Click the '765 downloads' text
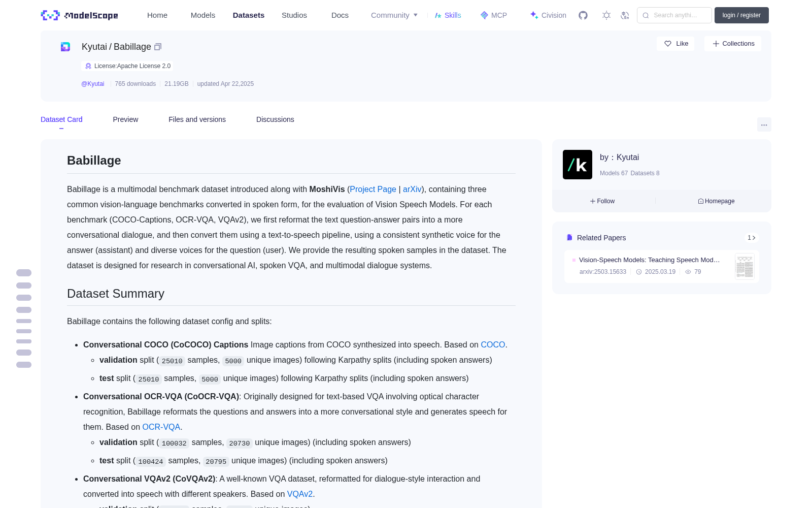This screenshot has height=508, width=812. pos(135,84)
